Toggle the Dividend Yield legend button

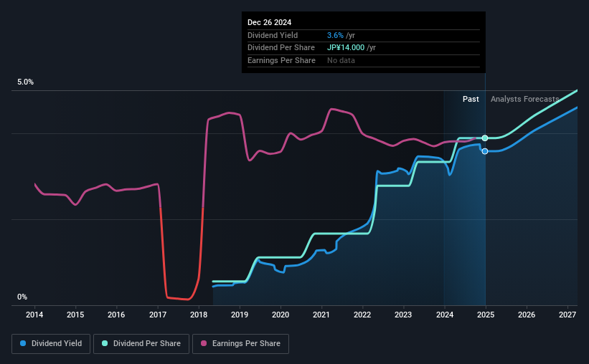(51, 344)
